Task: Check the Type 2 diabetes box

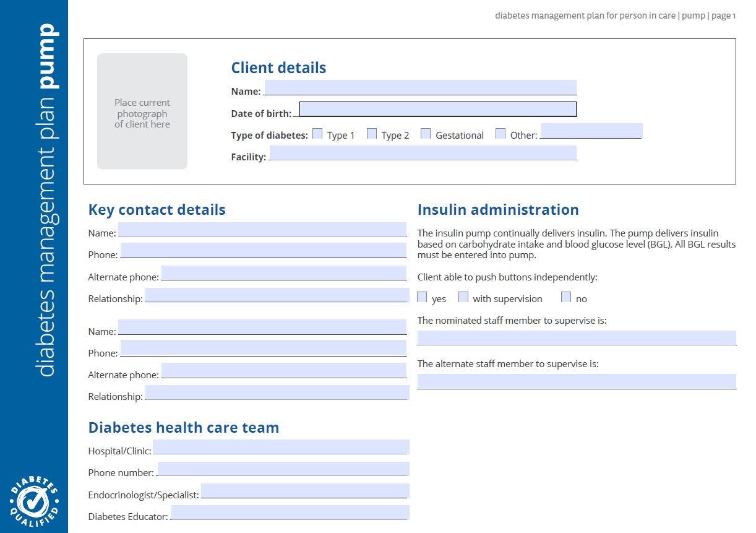Action: (372, 134)
